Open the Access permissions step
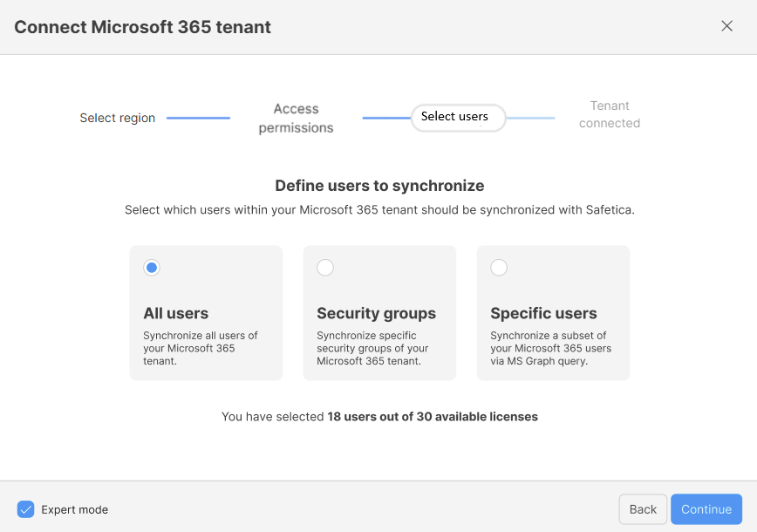 point(296,118)
